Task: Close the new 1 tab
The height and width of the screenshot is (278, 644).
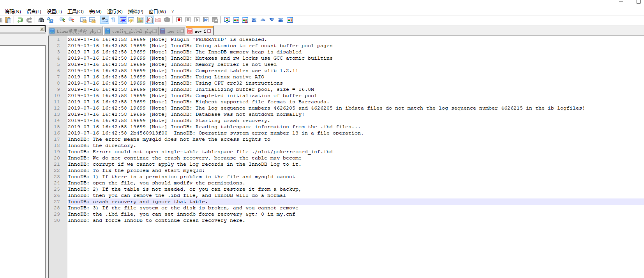Action: point(182,31)
